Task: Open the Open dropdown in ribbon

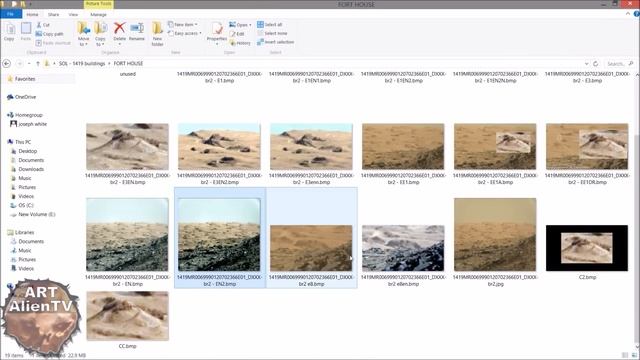Action: click(240, 25)
